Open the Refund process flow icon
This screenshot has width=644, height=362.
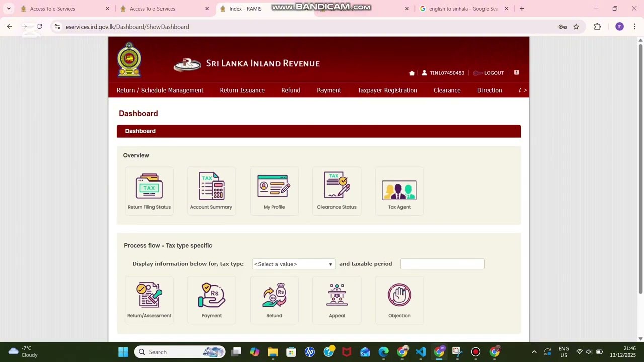point(274,300)
